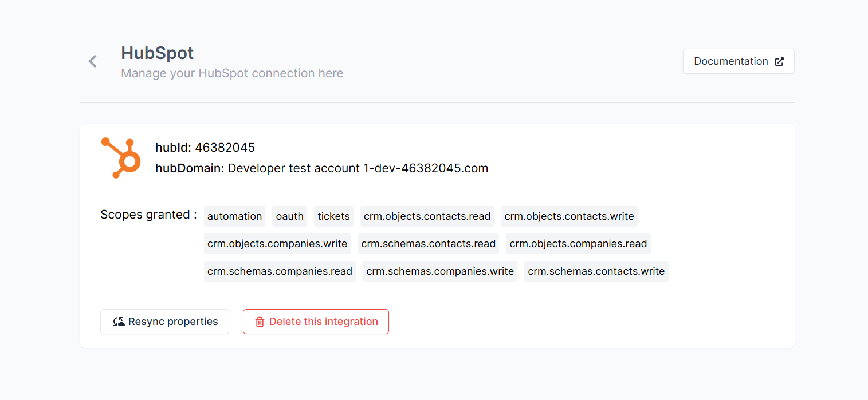Select crm.schemas.contacts.write scope tag
This screenshot has width=868, height=400.
click(x=596, y=271)
